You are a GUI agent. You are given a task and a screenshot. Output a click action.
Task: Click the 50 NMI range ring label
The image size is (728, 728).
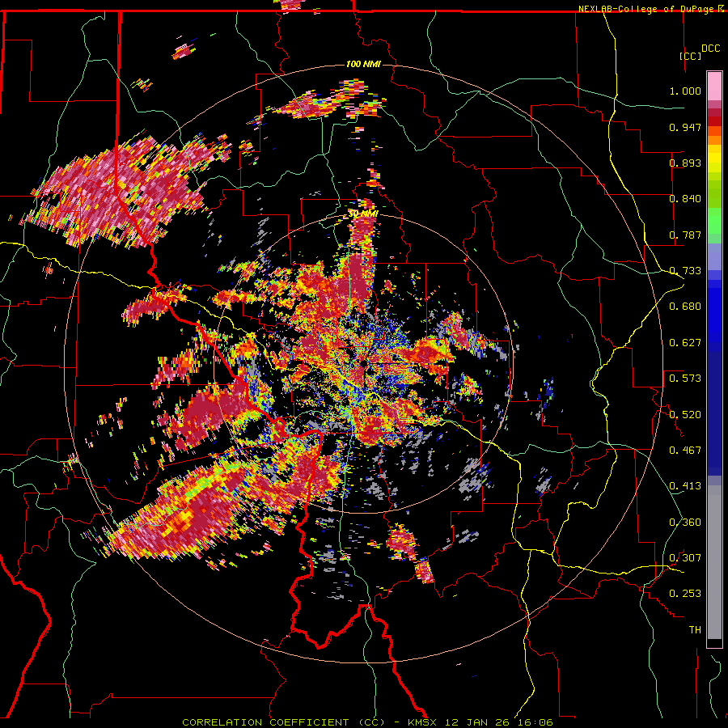(363, 214)
